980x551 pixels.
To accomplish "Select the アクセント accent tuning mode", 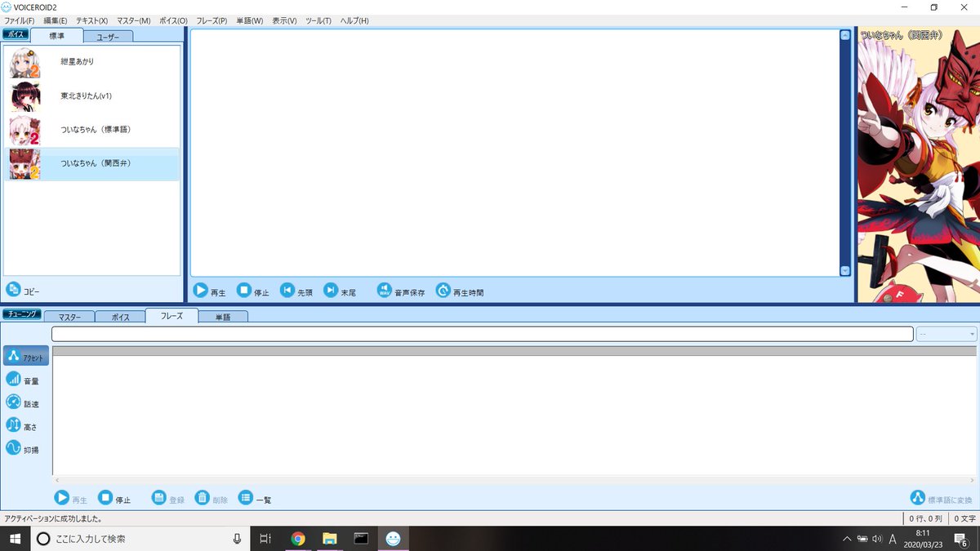I will click(x=25, y=356).
